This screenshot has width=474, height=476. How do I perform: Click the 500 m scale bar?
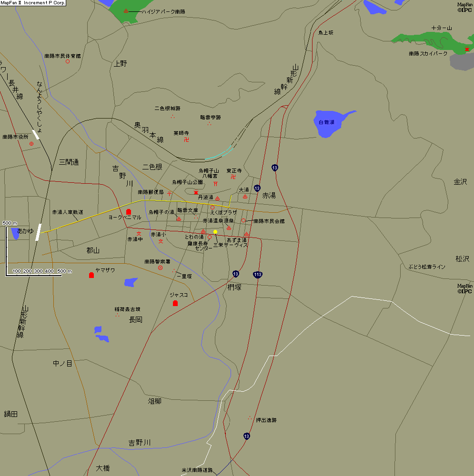39,275
